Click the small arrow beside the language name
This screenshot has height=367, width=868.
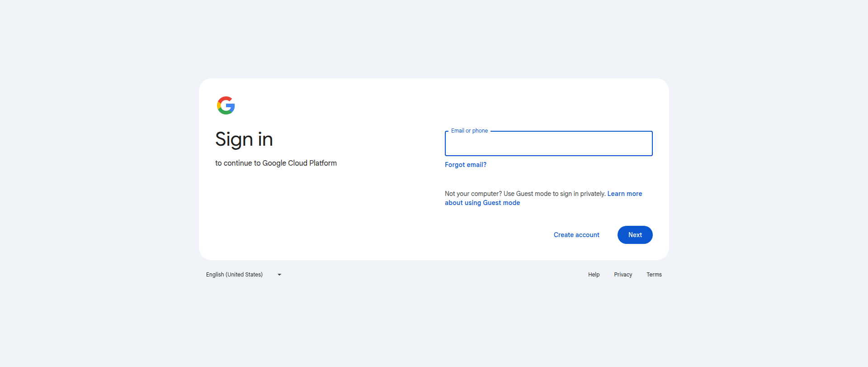279,275
